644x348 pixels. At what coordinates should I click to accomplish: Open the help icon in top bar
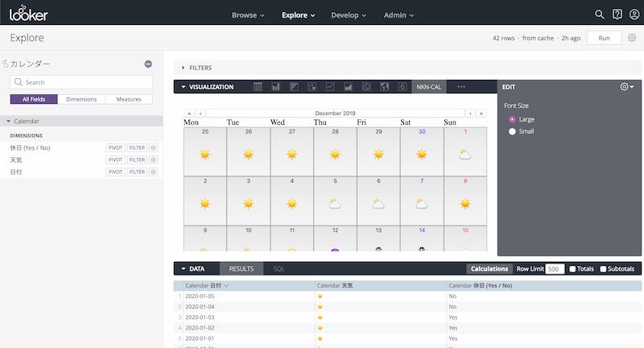pos(617,14)
